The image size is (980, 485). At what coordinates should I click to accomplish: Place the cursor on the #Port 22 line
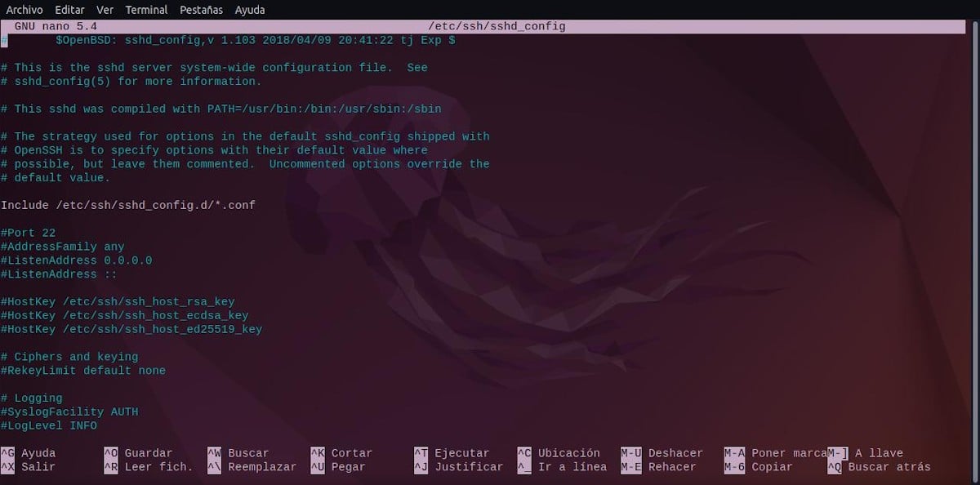29,232
